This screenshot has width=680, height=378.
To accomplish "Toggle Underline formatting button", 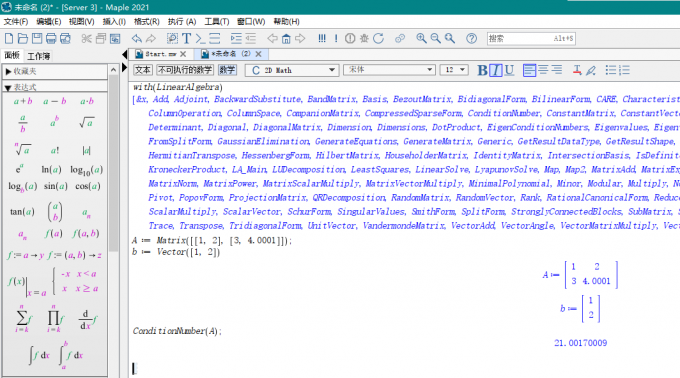I will pos(510,70).
